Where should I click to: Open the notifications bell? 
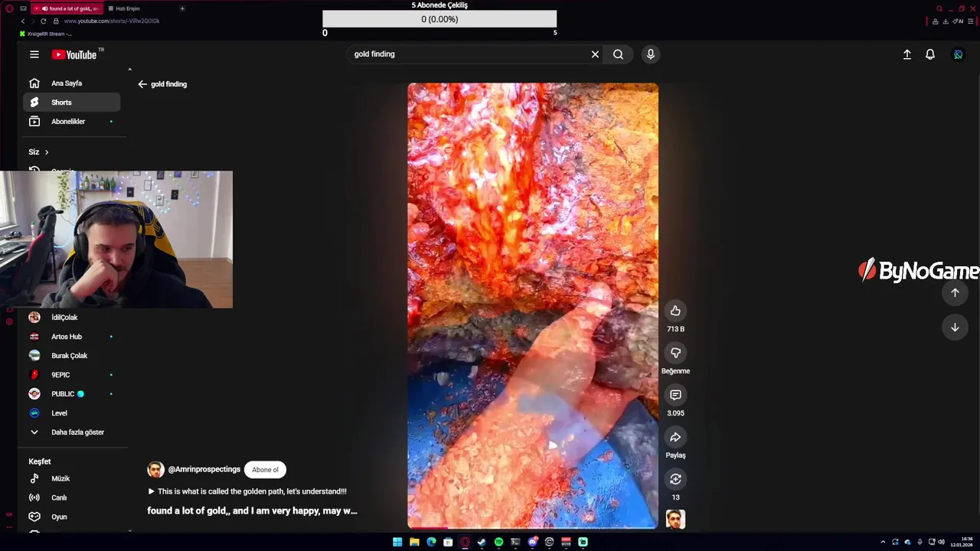click(930, 54)
